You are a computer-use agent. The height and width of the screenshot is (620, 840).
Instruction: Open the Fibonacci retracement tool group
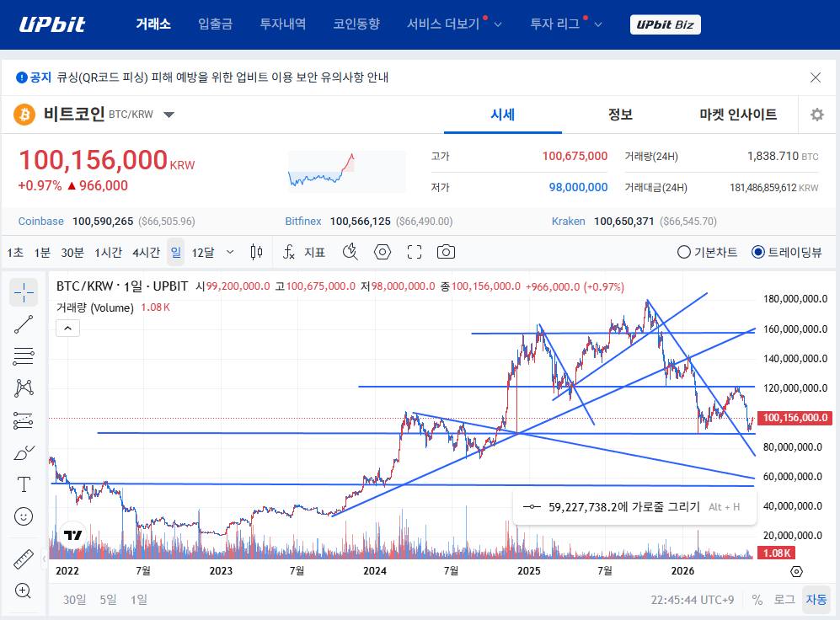tap(24, 356)
